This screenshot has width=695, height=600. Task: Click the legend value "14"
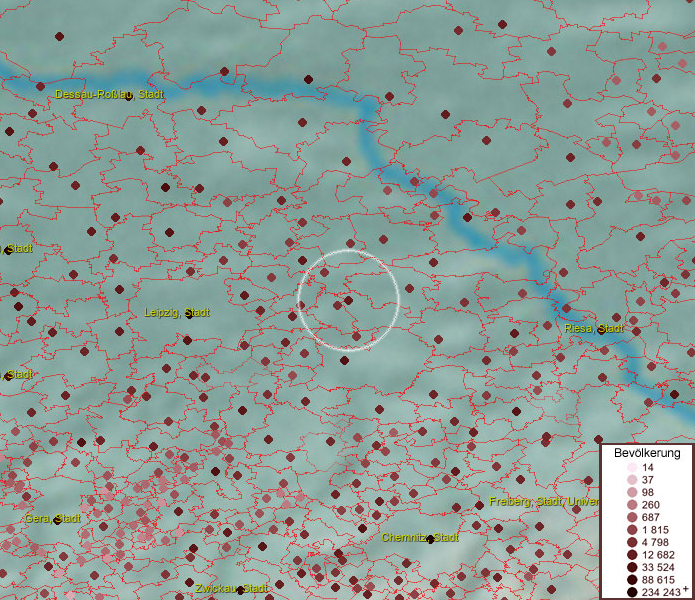tap(648, 468)
